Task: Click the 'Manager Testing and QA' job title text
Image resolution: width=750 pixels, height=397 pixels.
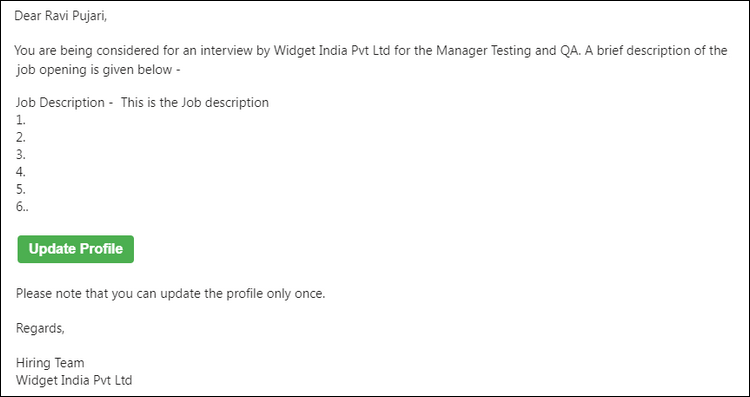Action: pos(496,51)
